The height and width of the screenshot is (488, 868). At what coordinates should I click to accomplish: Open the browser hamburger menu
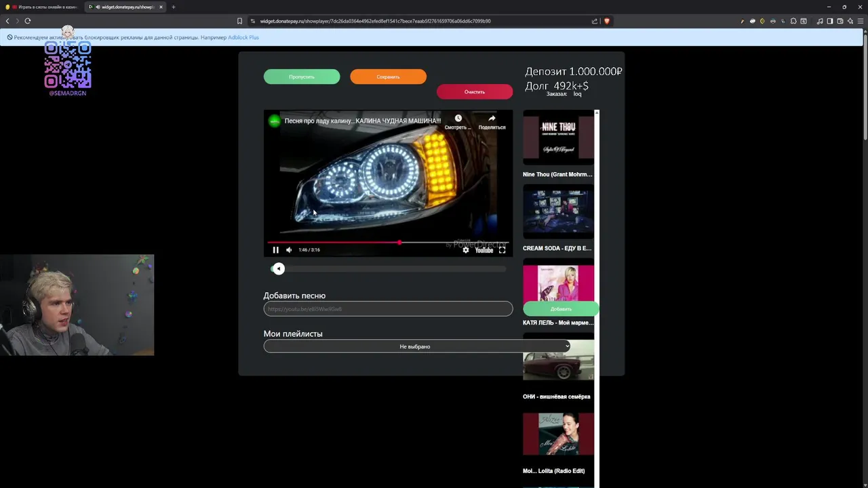pos(861,21)
